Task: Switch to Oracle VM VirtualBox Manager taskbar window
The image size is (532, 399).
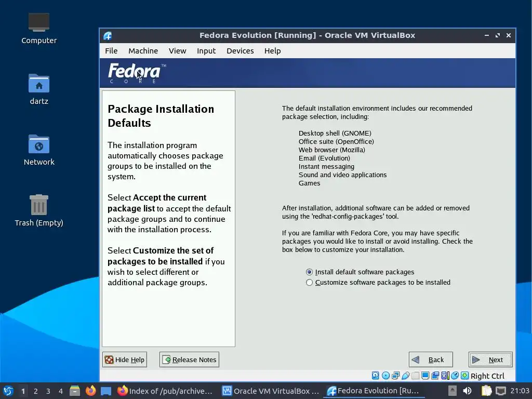Action: pos(270,391)
